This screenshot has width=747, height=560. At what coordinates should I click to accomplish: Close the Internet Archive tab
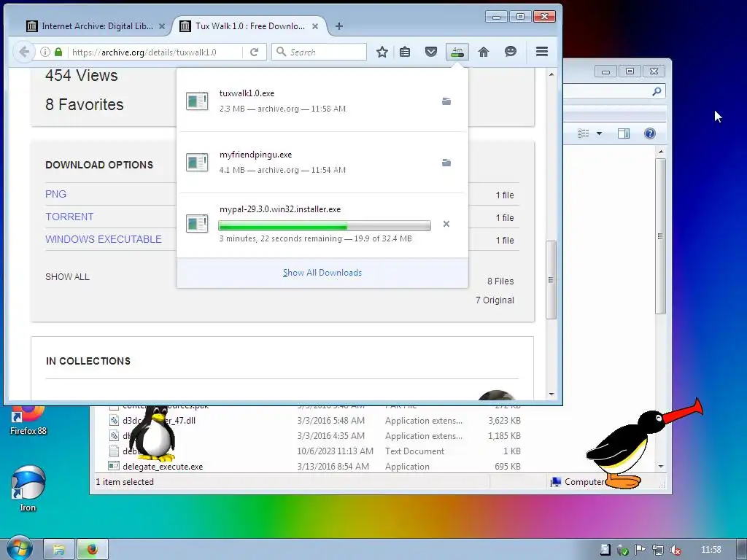coord(162,26)
